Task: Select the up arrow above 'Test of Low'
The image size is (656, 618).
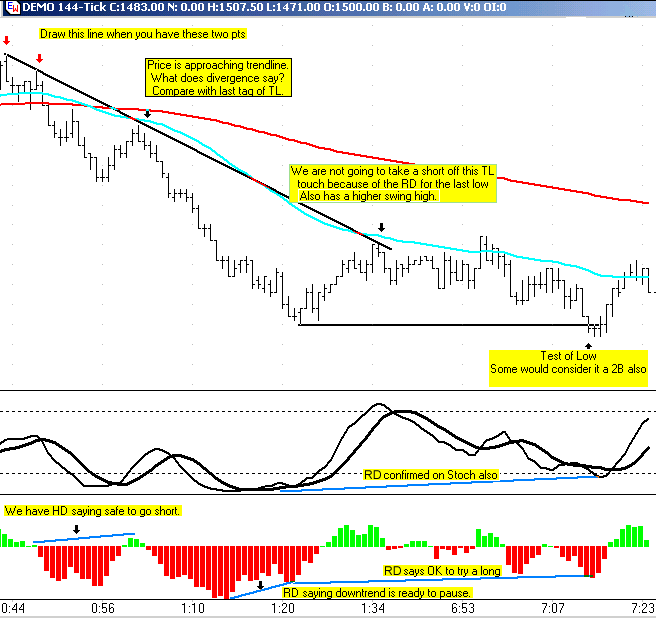Action: [588, 343]
